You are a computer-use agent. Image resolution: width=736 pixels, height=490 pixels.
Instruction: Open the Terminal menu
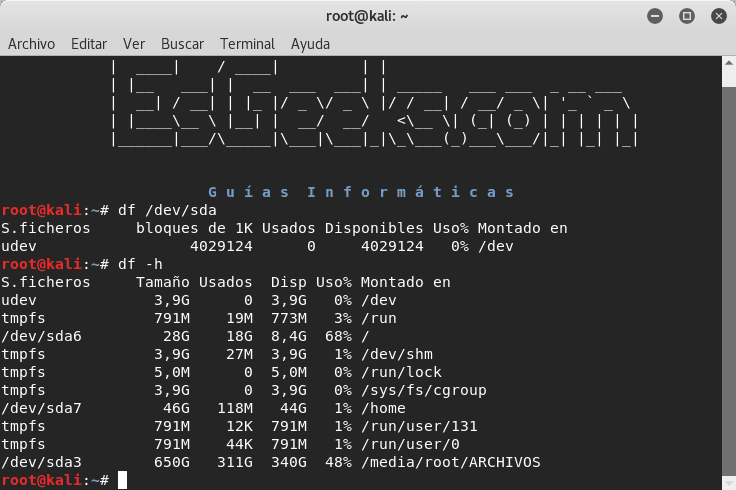[x=247, y=44]
